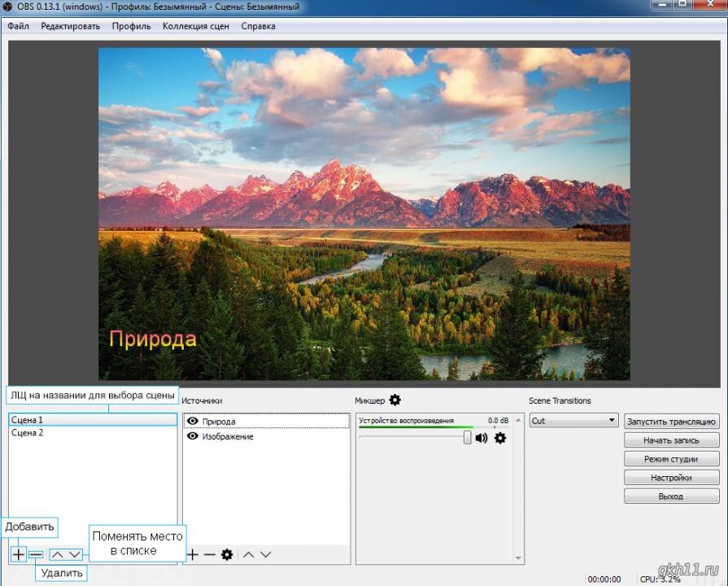This screenshot has height=586, width=728.
Task: Remove selected source with minus icon
Action: pos(209,554)
